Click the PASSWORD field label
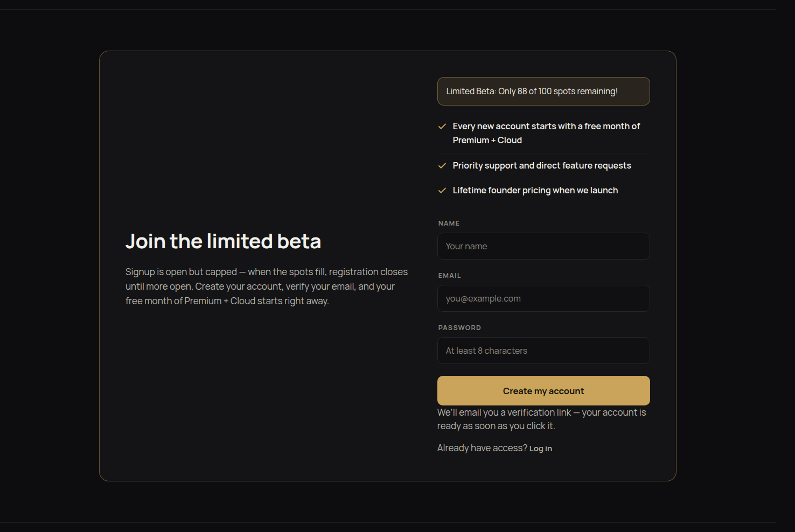The height and width of the screenshot is (532, 795). [x=459, y=328]
